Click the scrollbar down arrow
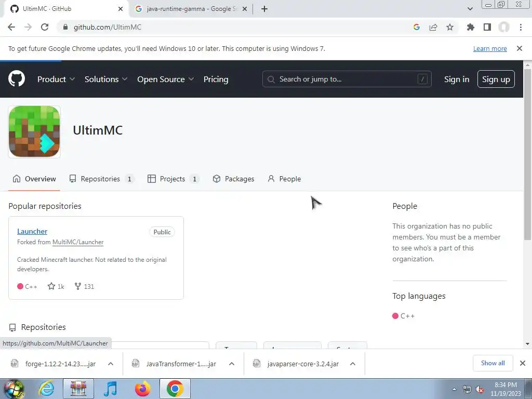This screenshot has width=532, height=399. click(x=527, y=344)
